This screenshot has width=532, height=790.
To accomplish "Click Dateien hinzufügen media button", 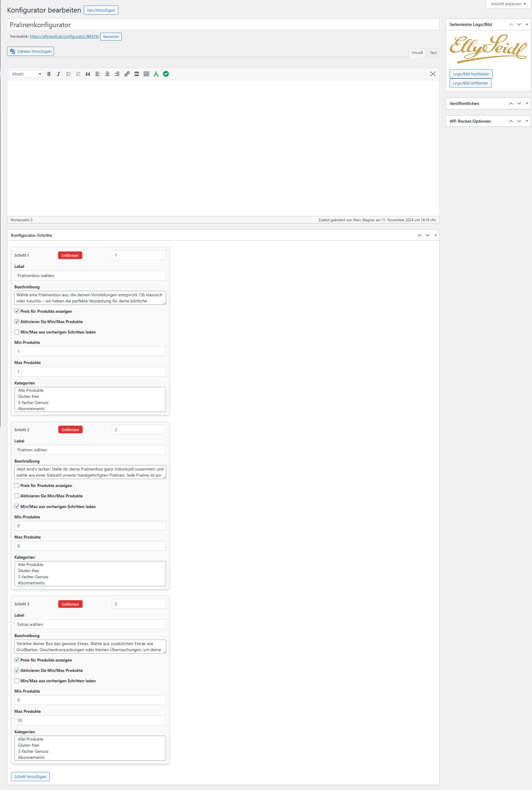I will click(31, 52).
